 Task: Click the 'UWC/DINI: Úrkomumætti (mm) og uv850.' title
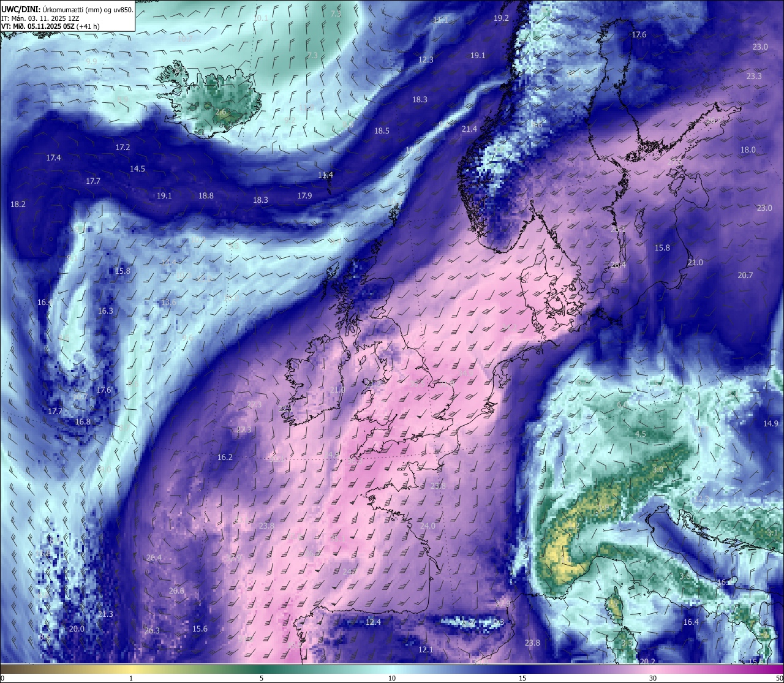(x=67, y=9)
